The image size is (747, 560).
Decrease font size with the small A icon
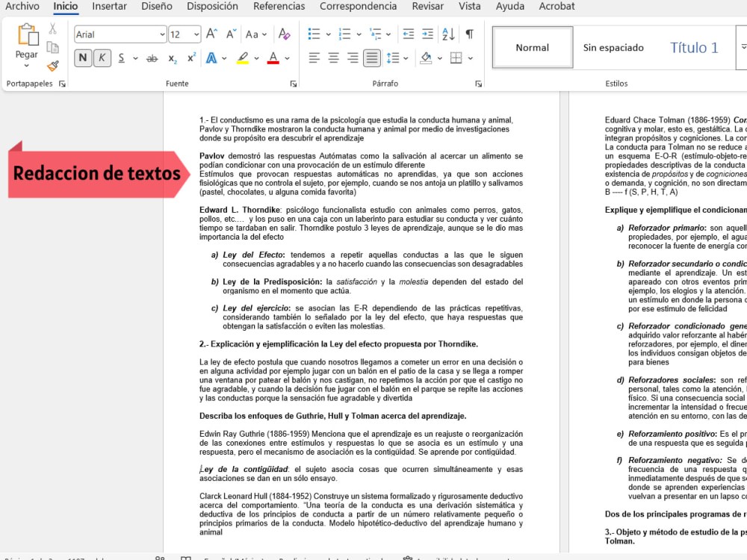231,34
